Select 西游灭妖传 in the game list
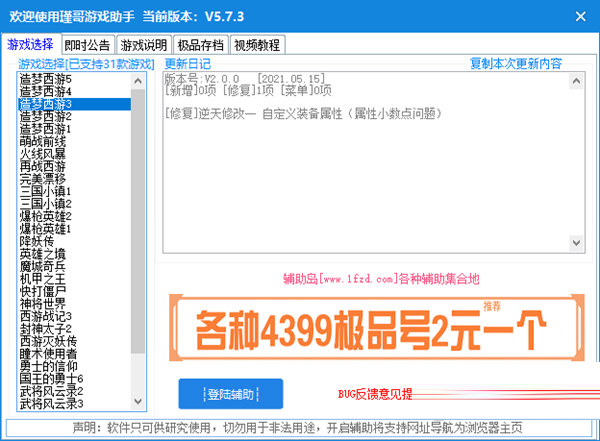This screenshot has width=600, height=441. pyautogui.click(x=75, y=341)
